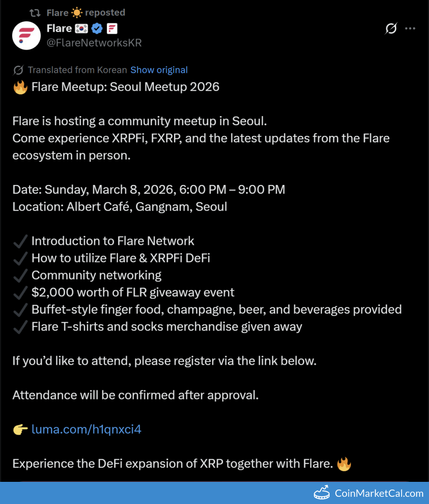Screen dimensions: 429x504
Task: Click the sun emoji in reposted line
Action: pyautogui.click(x=77, y=13)
